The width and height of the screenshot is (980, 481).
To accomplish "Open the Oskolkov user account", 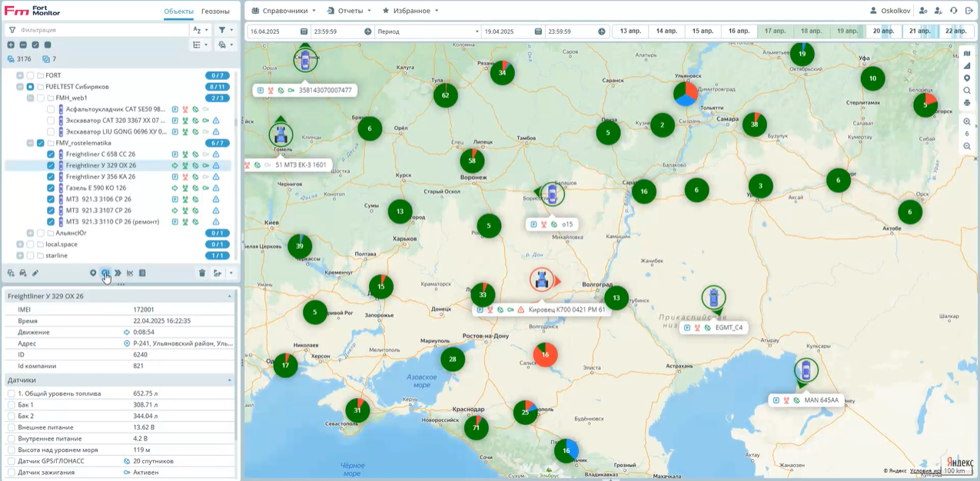I will [890, 11].
